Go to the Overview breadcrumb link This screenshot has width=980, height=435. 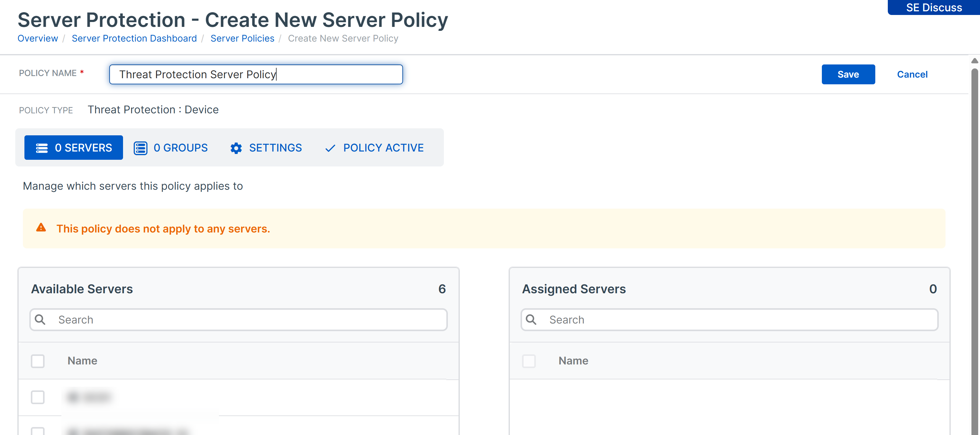click(x=38, y=38)
